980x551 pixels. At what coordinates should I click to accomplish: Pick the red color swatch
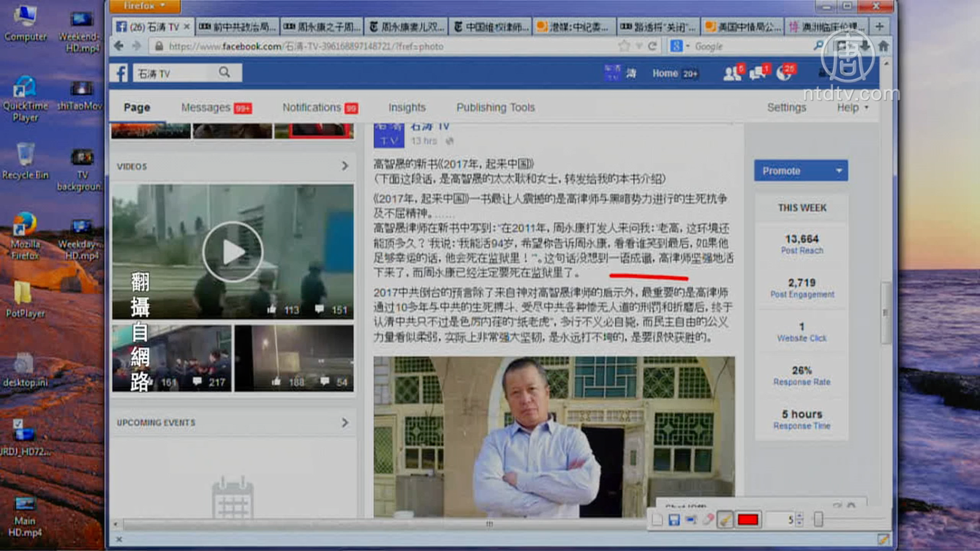coord(748,520)
